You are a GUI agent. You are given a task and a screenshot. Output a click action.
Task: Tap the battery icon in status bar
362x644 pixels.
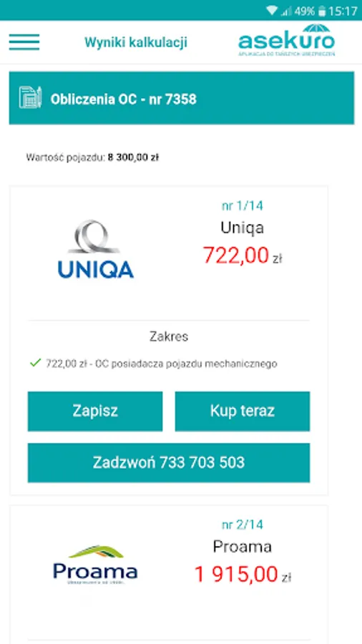click(x=323, y=11)
